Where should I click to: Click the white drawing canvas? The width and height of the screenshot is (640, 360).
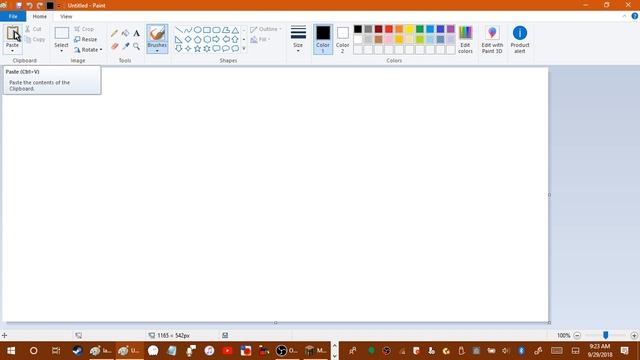tap(276, 195)
